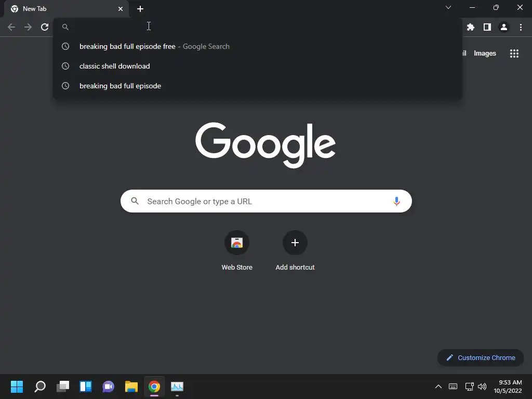Open the Widgets taskbar icon
This screenshot has height=399, width=532.
pos(86,387)
